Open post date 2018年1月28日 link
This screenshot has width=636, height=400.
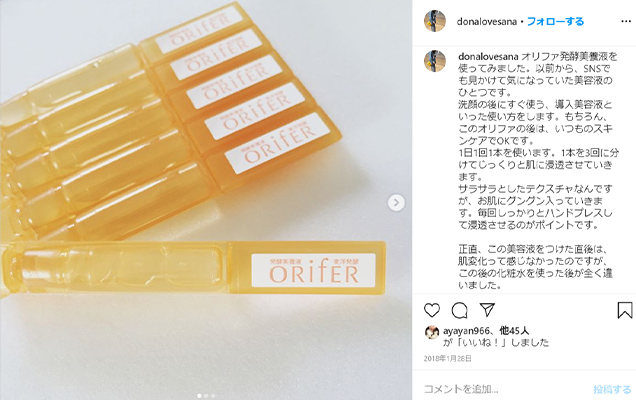[448, 359]
